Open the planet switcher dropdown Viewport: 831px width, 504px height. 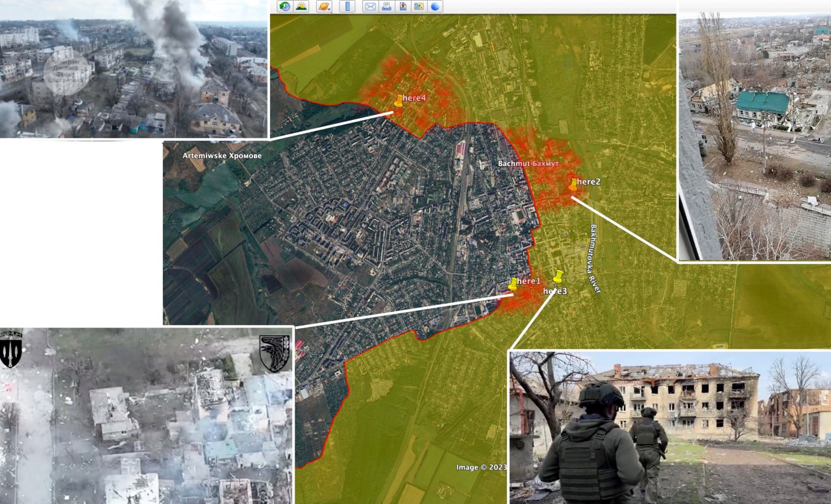324,6
